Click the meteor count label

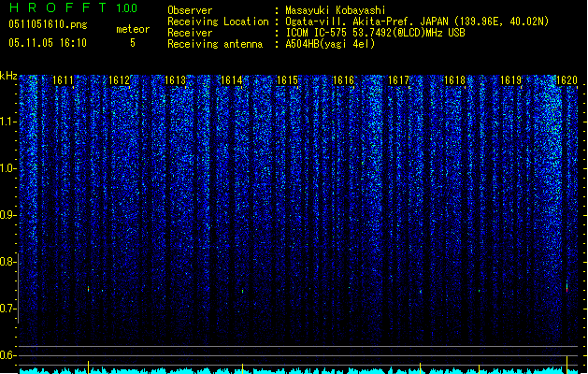(133, 29)
